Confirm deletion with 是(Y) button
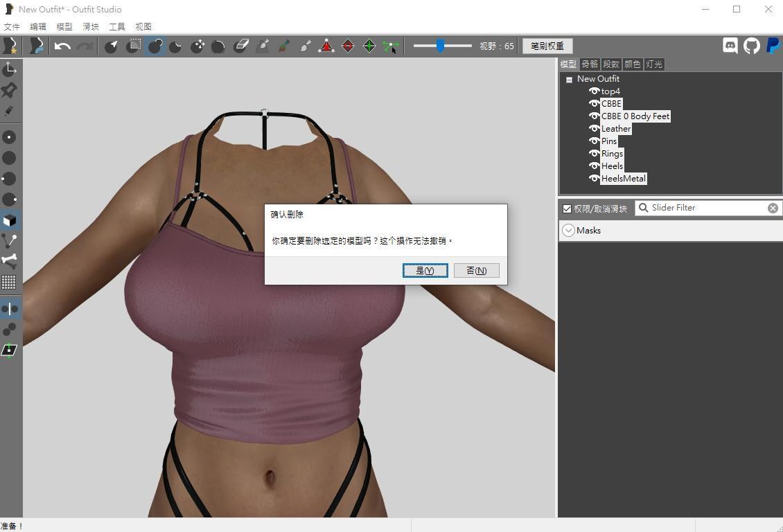Viewport: 783px width, 532px height. coord(425,270)
